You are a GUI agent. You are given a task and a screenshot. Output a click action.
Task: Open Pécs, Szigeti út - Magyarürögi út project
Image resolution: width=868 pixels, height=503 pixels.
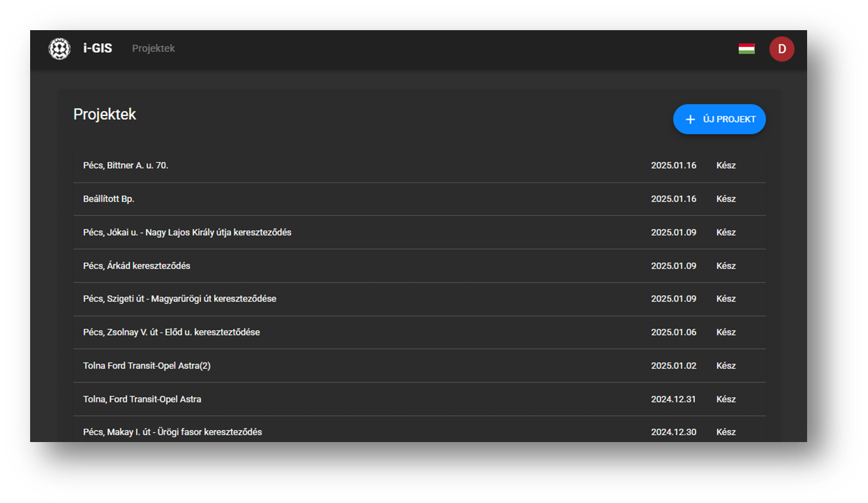click(x=179, y=299)
